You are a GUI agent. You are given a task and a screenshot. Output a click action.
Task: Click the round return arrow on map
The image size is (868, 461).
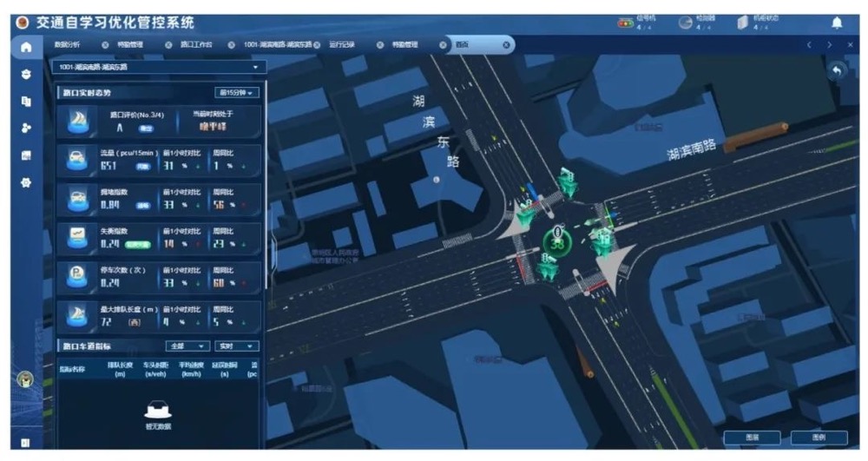(x=838, y=71)
